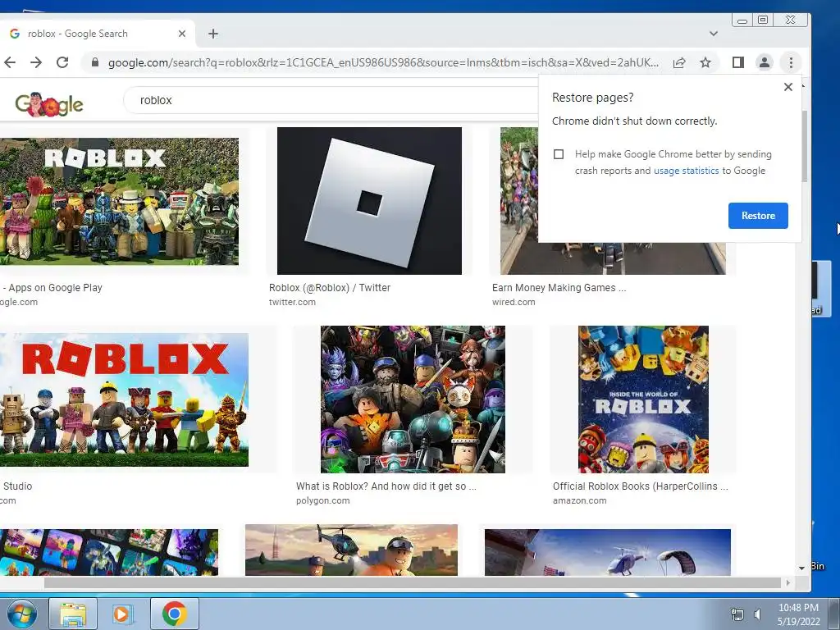Open the Earn Money Making Games image
Image resolution: width=840 pixels, height=630 pixels.
pyautogui.click(x=613, y=258)
